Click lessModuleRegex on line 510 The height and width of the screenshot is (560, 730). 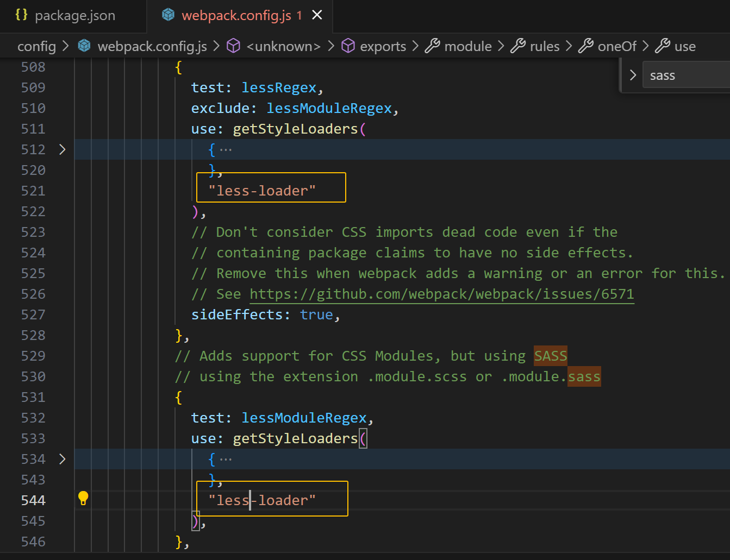(329, 108)
